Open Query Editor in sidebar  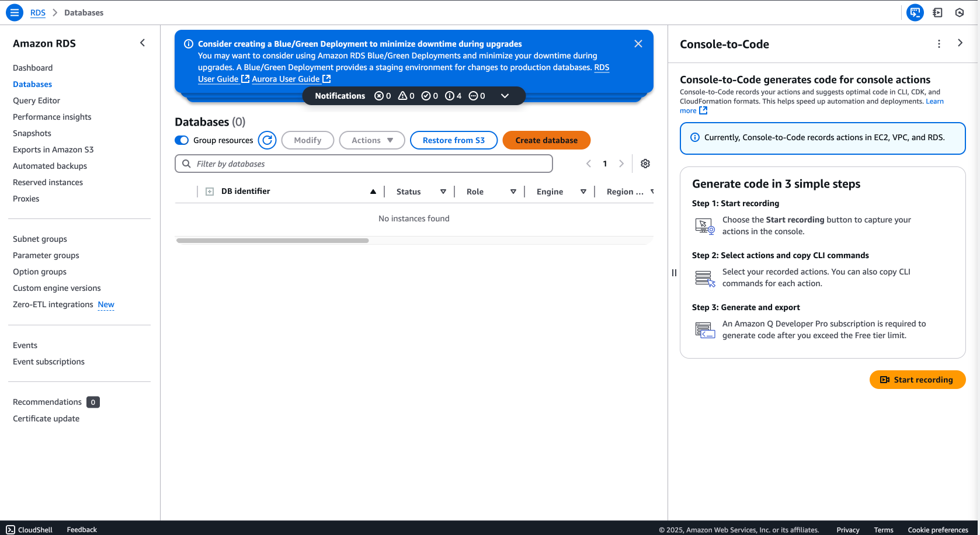36,100
